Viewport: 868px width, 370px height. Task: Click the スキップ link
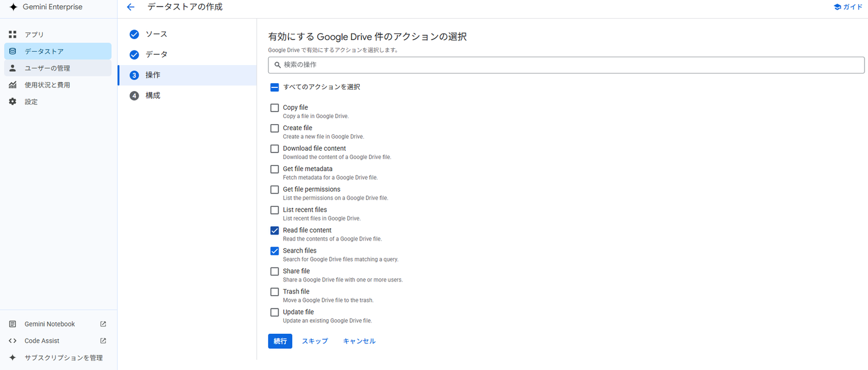click(315, 341)
